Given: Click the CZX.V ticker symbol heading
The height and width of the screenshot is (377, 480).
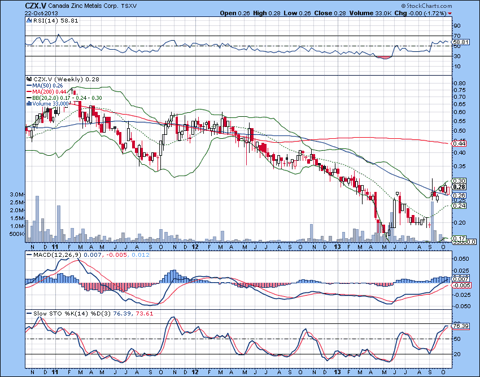Looking at the screenshot, I should tap(36, 6).
